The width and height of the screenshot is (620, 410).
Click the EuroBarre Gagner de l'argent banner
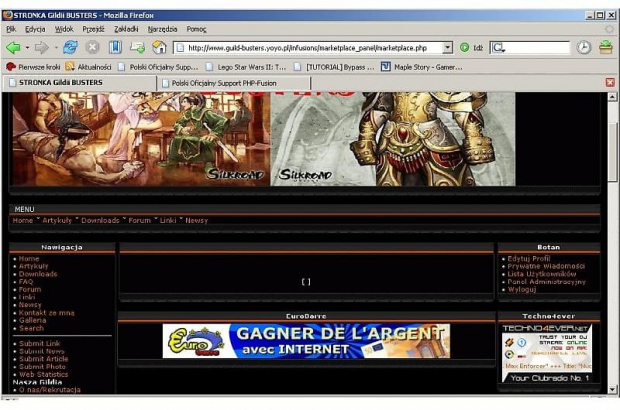coord(306,341)
